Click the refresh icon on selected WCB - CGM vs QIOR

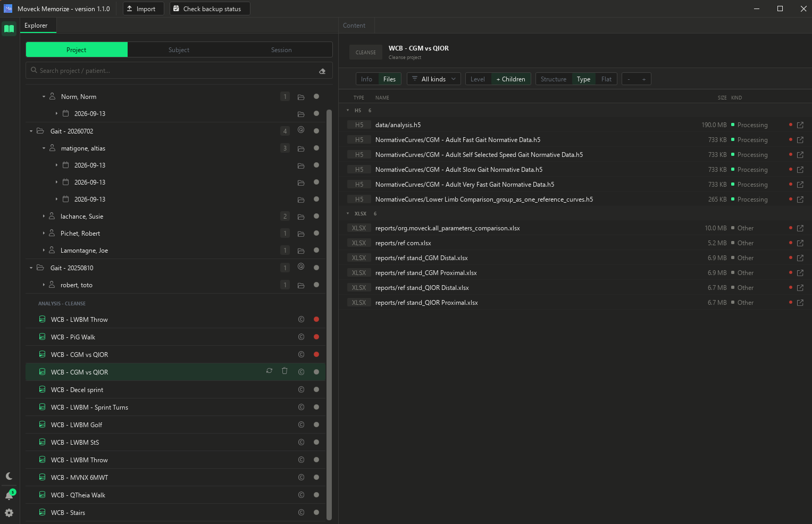(270, 371)
